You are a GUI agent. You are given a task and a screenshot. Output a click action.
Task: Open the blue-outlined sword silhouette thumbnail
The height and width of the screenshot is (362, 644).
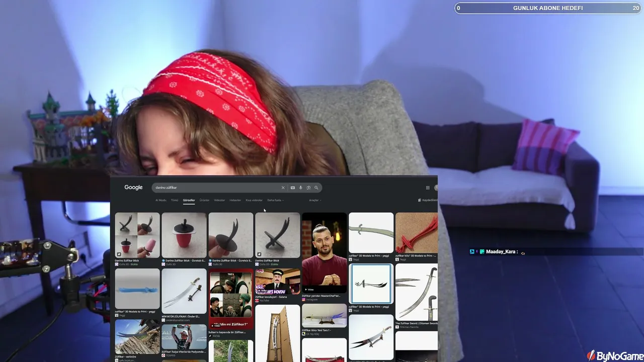[x=371, y=284]
